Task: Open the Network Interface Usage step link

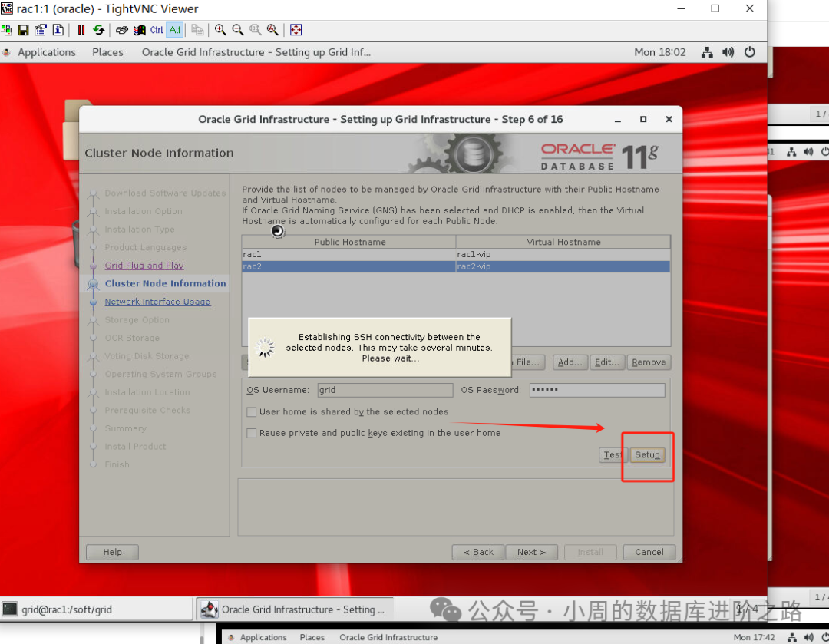Action: coord(157,302)
